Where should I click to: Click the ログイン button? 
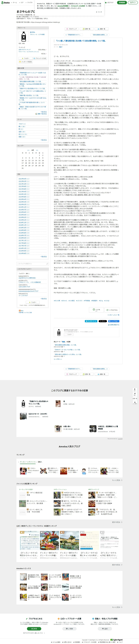pyautogui.click(x=133, y=2)
